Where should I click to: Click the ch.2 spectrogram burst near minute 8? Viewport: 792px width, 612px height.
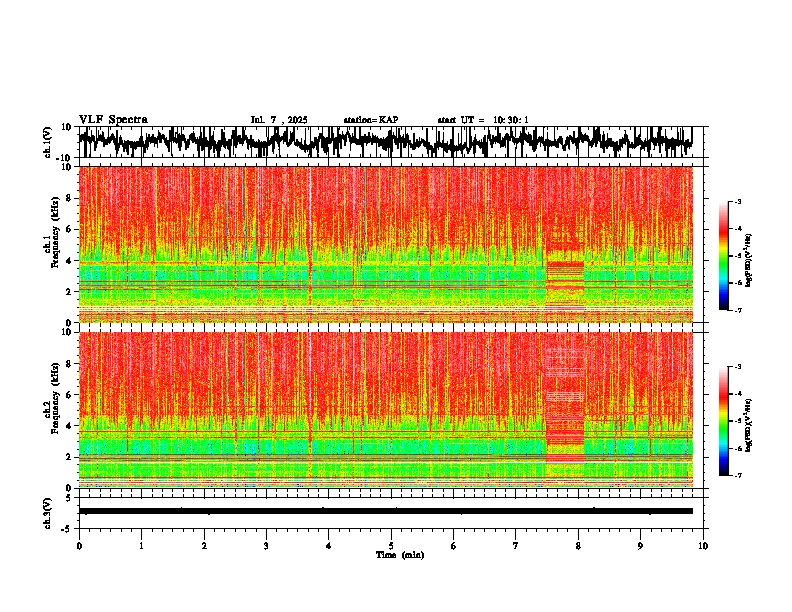tap(565, 409)
